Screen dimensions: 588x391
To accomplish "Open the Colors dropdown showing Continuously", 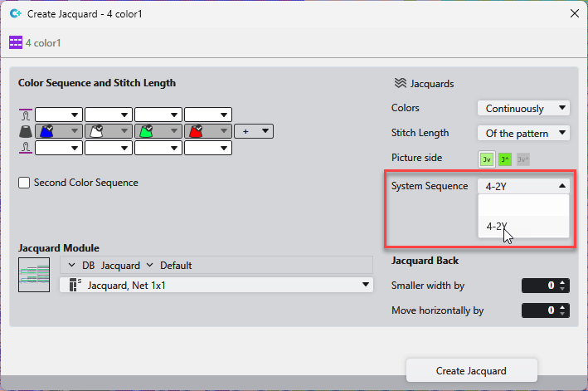I will (x=523, y=108).
